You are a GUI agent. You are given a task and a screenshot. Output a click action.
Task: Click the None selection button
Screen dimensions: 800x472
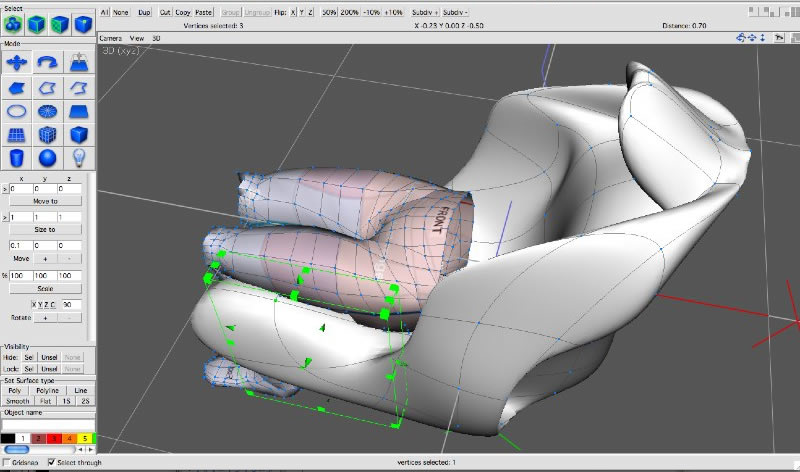click(x=120, y=12)
